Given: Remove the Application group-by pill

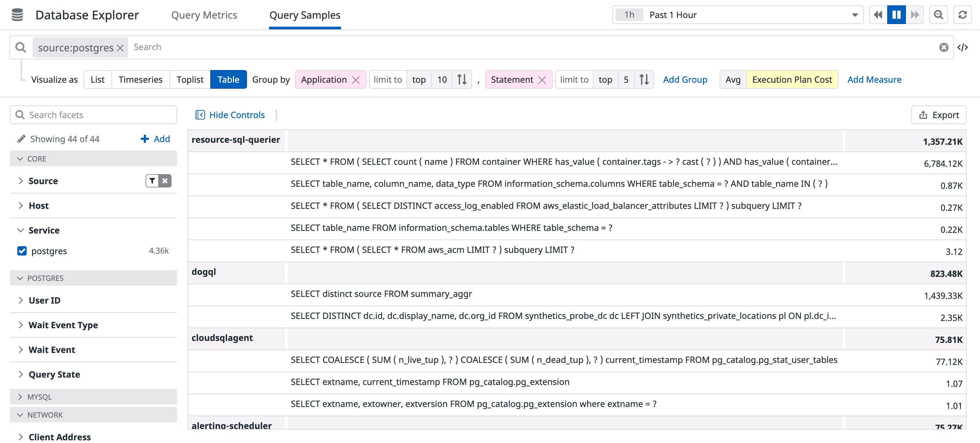Looking at the screenshot, I should point(356,79).
